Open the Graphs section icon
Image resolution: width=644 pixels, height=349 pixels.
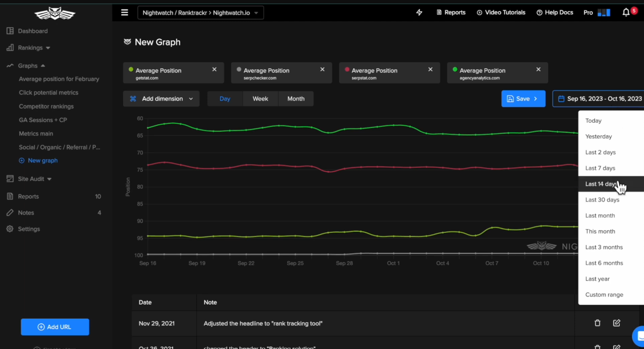click(x=9, y=65)
